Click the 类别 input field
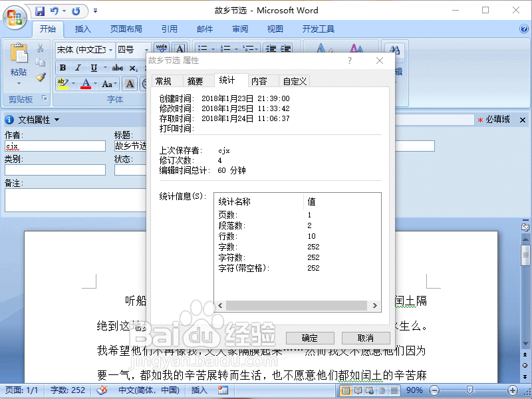 [x=55, y=170]
